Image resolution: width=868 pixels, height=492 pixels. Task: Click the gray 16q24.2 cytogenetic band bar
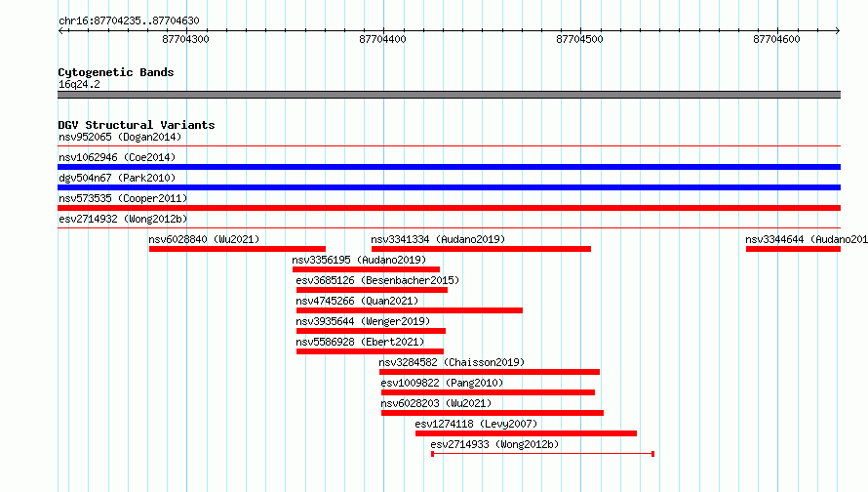(x=449, y=95)
